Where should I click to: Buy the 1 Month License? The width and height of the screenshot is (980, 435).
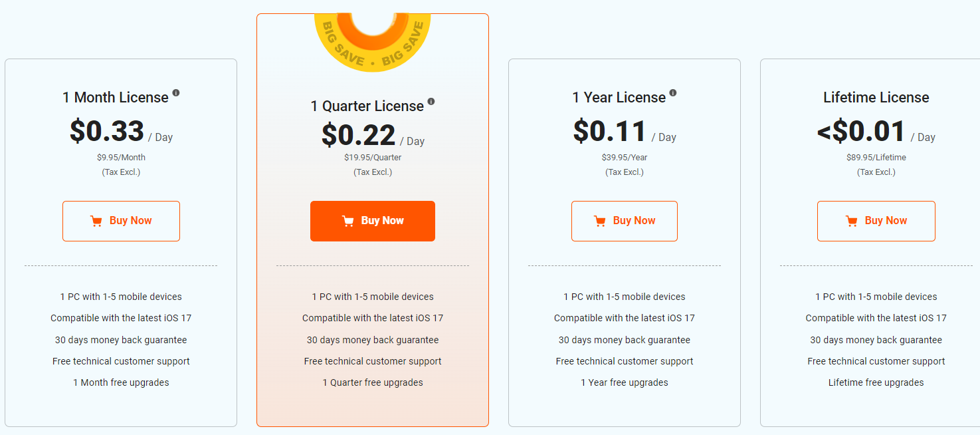121,221
